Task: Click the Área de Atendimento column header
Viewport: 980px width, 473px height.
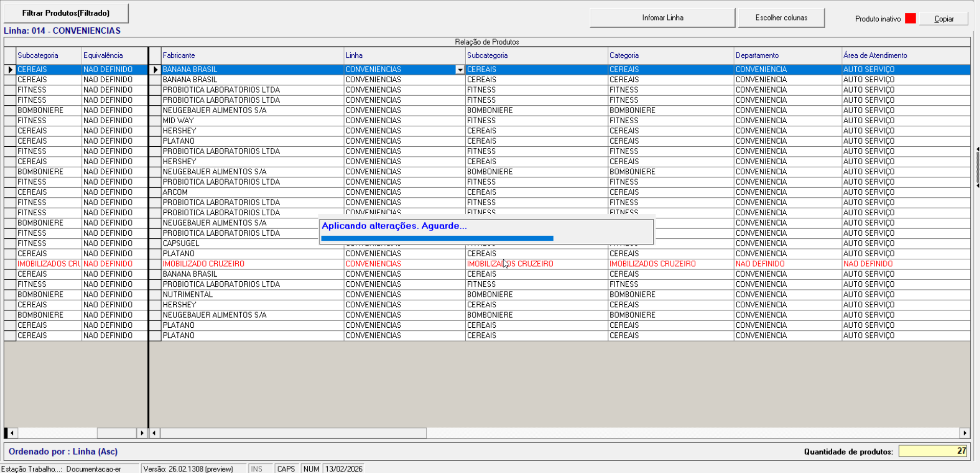Action: pyautogui.click(x=875, y=56)
